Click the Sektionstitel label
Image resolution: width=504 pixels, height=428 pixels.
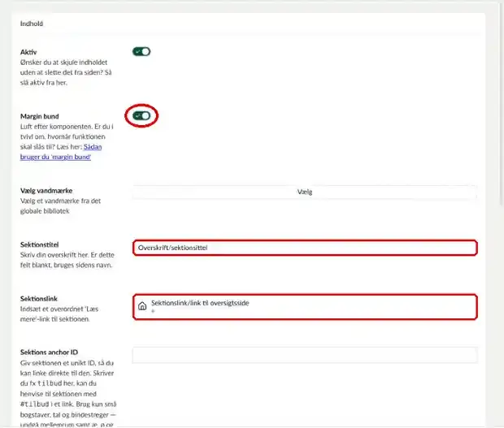tap(39, 244)
